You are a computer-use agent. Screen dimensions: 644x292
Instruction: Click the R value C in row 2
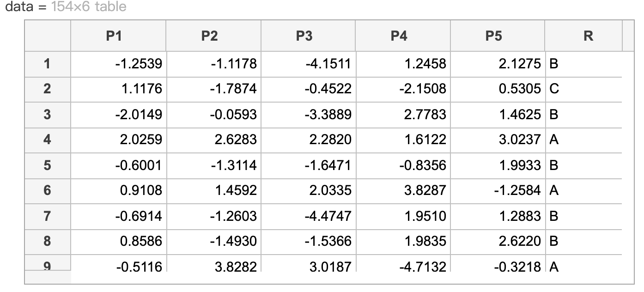[x=583, y=89]
